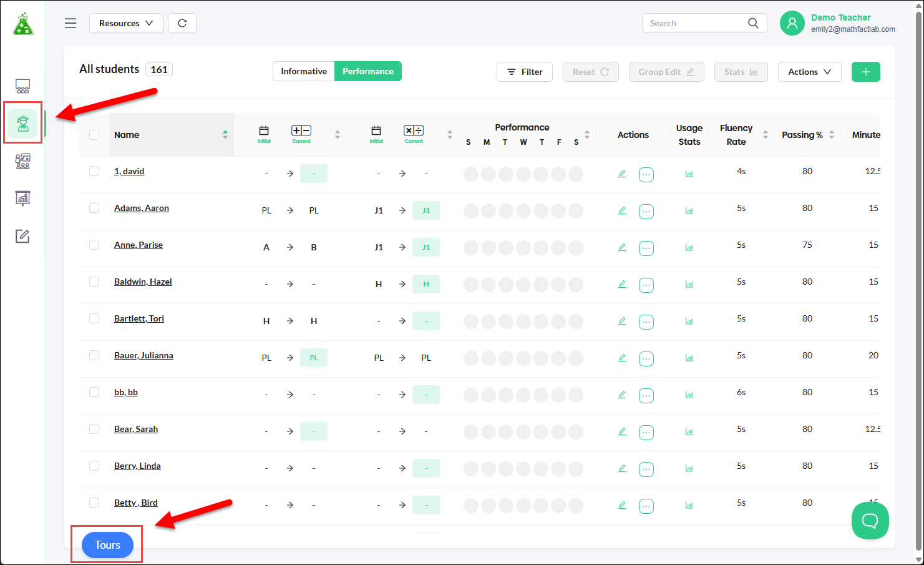The image size is (924, 565).
Task: Click the Reset button
Action: [591, 72]
